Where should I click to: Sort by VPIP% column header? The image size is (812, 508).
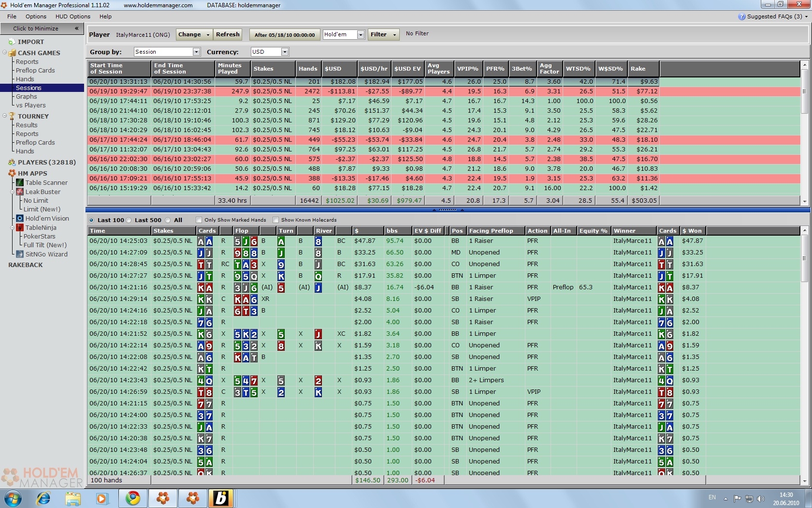click(x=467, y=68)
